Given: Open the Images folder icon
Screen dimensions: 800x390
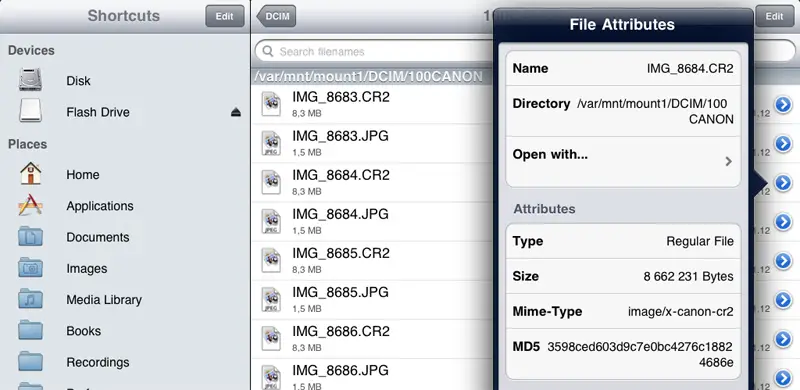Looking at the screenshot, I should coord(31,268).
